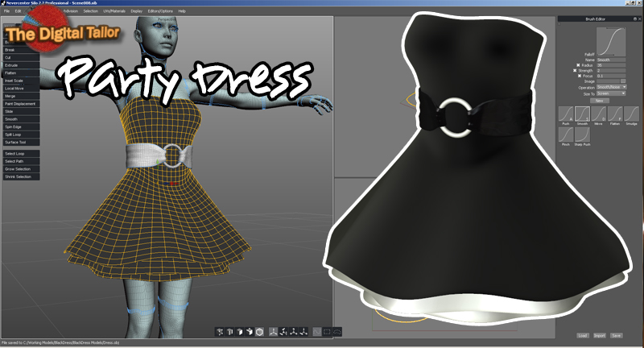
Task: Open the Operation dropdown
Action: (612, 87)
